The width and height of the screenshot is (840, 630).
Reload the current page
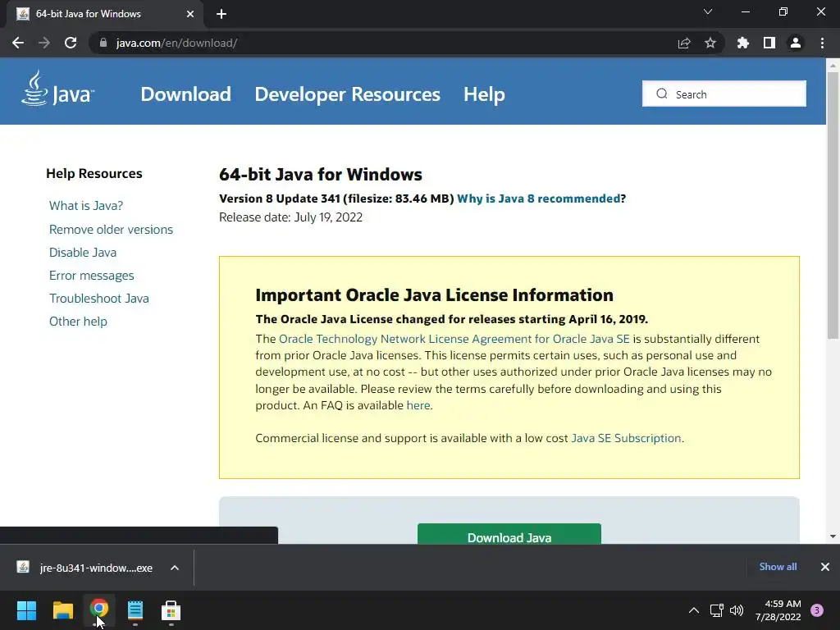(x=71, y=43)
